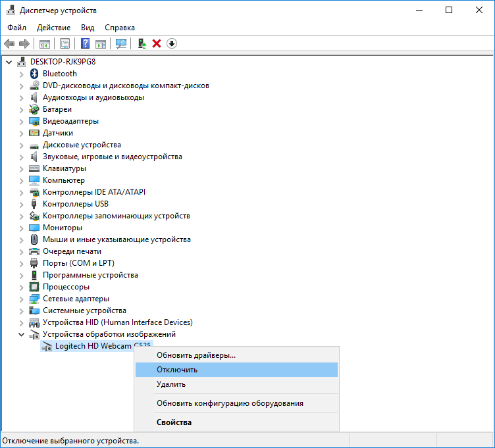Open the Файл menu

coord(16,28)
